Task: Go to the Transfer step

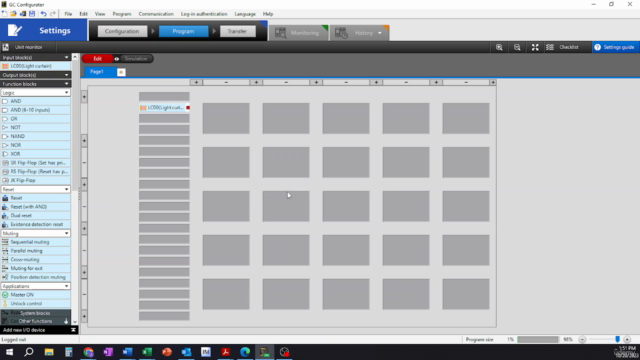Action: tap(237, 31)
